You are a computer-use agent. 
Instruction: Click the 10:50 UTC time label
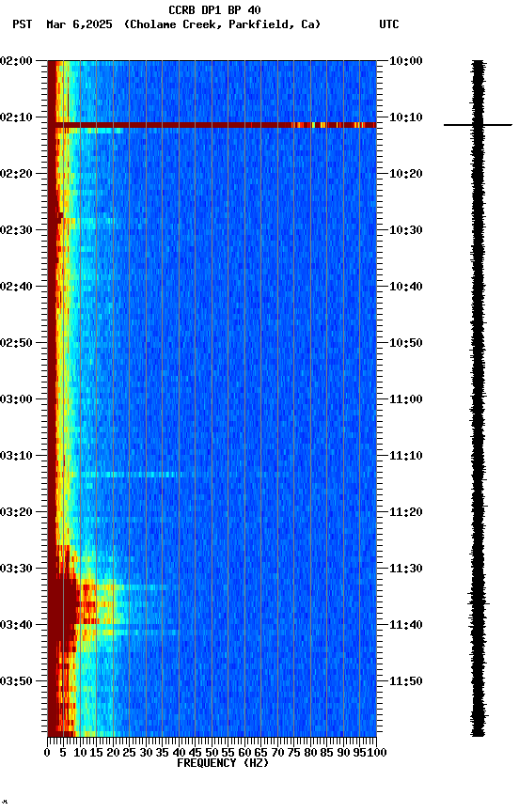pyautogui.click(x=405, y=343)
